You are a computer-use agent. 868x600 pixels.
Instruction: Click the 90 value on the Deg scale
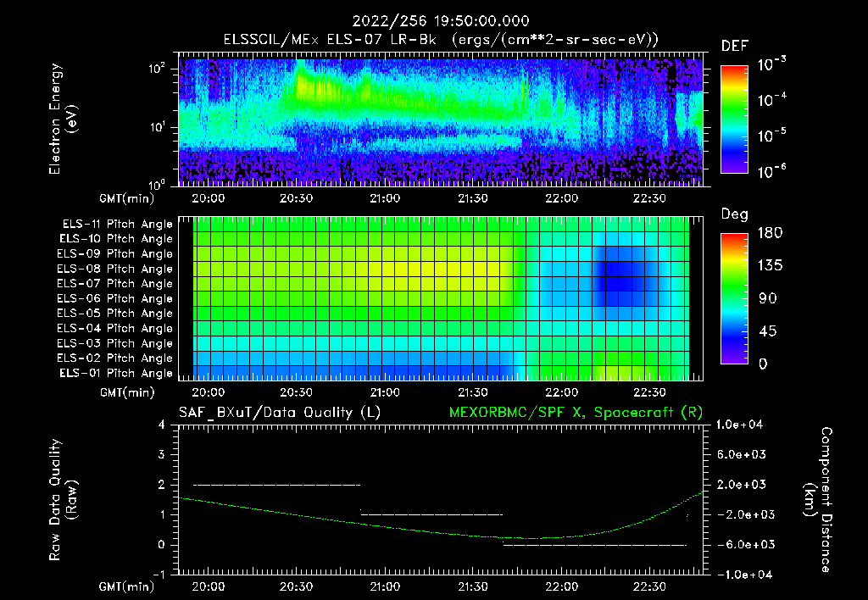[767, 298]
